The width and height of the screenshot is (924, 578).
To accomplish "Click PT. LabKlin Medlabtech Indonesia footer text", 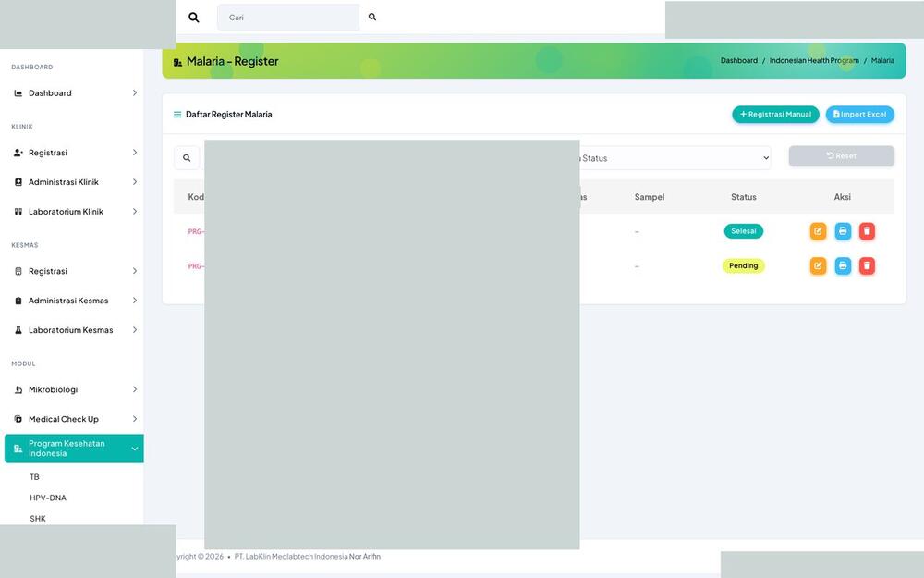I will coord(291,556).
